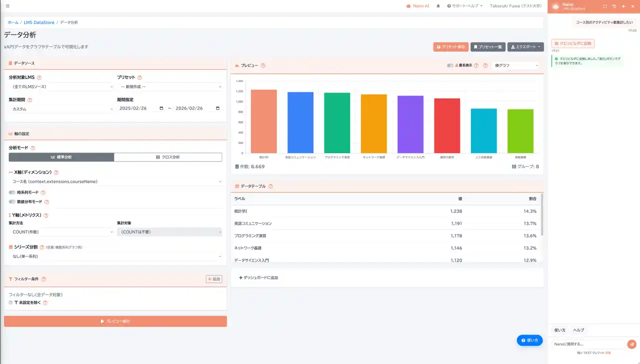The width and height of the screenshot is (640, 364).
Task: Open the ヘルプ tab in Nano panel
Action: (x=578, y=330)
